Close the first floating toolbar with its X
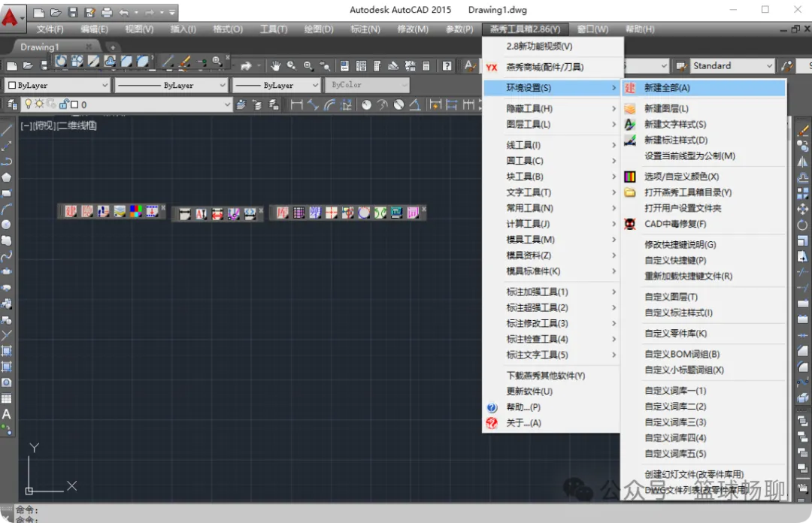The width and height of the screenshot is (812, 523). (163, 207)
